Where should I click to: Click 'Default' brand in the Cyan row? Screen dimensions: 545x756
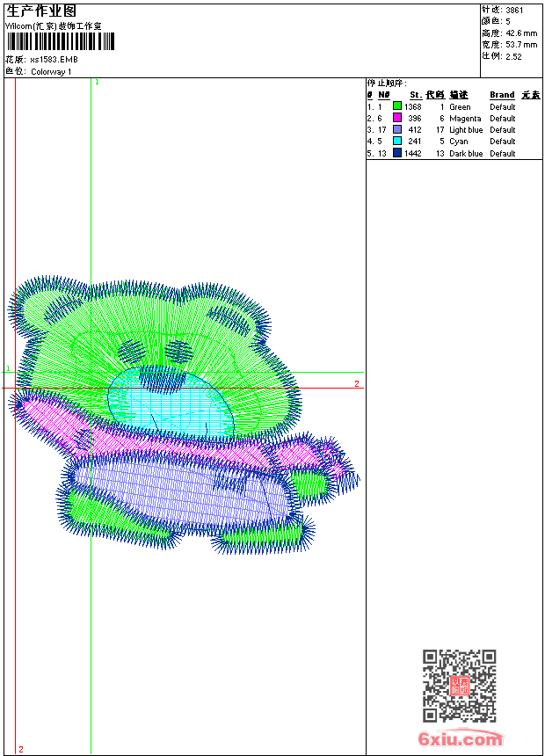[x=503, y=142]
